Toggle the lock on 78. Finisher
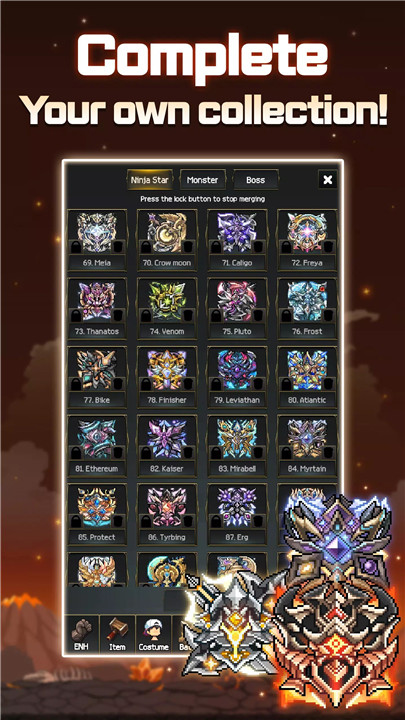The image size is (405, 720). tap(146, 384)
